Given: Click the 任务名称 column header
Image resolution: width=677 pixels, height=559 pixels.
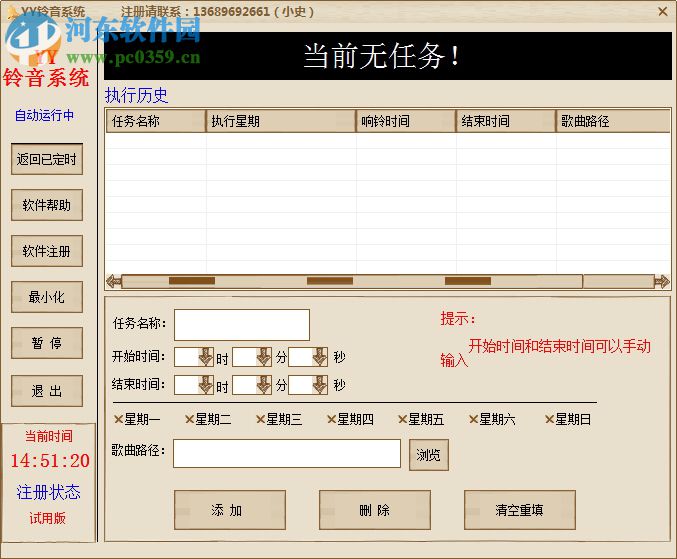Looking at the screenshot, I should tap(156, 121).
